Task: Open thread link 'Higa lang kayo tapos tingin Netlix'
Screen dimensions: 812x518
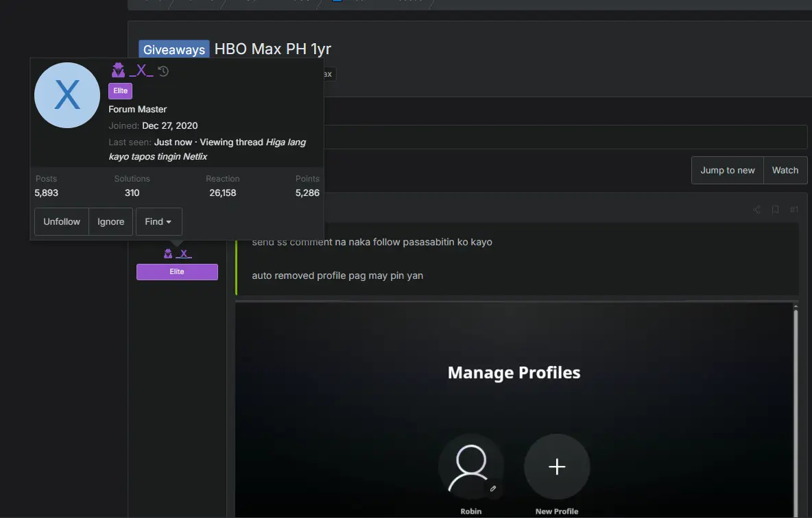Action: click(207, 149)
